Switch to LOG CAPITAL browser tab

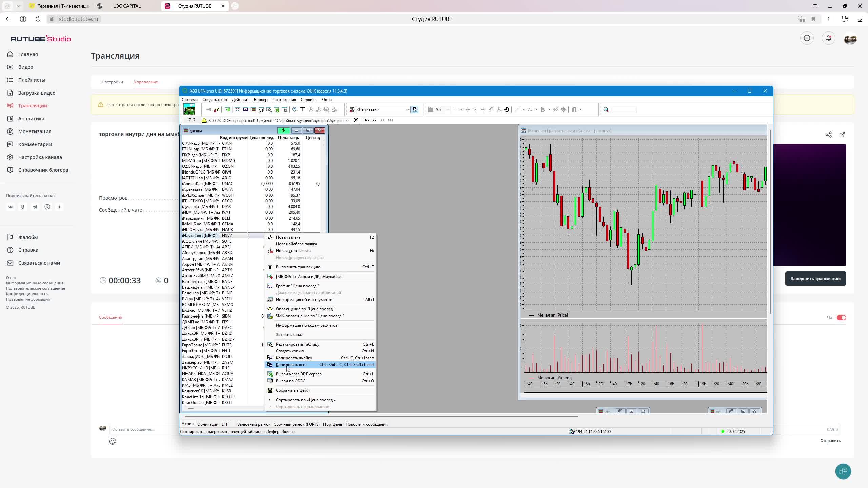click(x=126, y=6)
